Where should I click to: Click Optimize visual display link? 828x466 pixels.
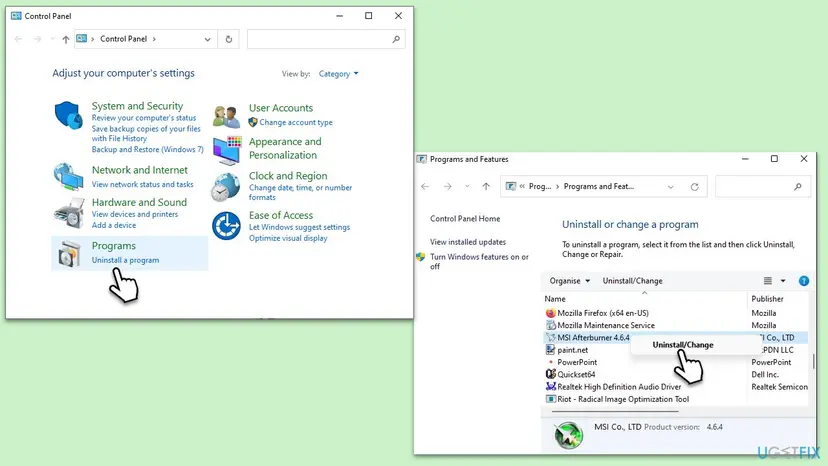pos(288,238)
